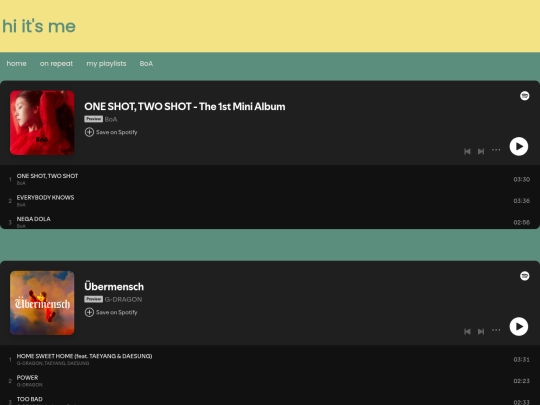Open more options menu in BoA embed
540x405 pixels.
click(x=496, y=150)
